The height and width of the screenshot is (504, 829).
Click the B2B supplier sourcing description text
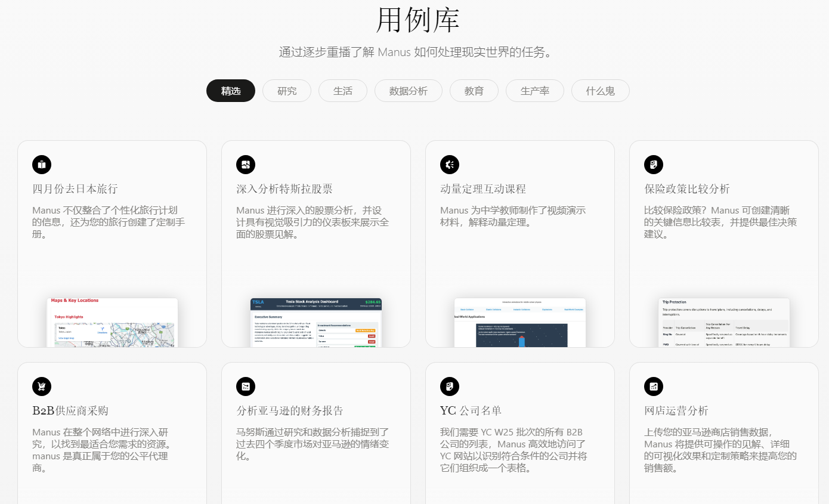coord(101,450)
